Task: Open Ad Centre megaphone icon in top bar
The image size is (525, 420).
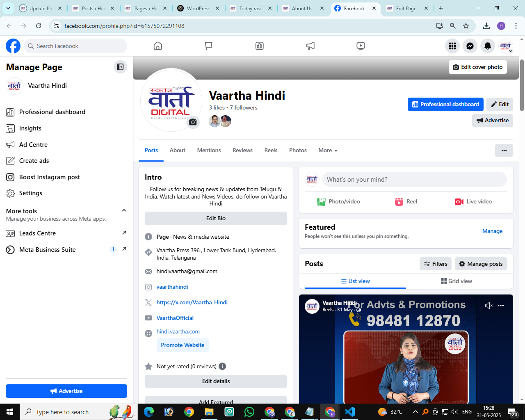Action: pyautogui.click(x=310, y=46)
